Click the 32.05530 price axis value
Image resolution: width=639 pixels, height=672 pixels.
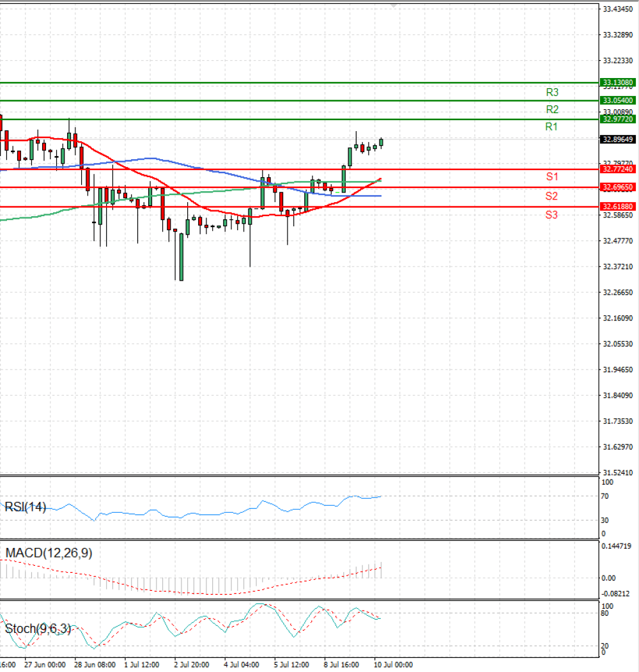617,344
